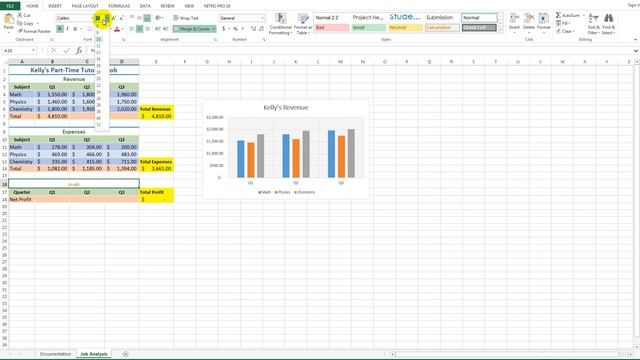This screenshot has width=640, height=360.
Task: Toggle Center horizontal alignment
Action: pyautogui.click(x=140, y=29)
